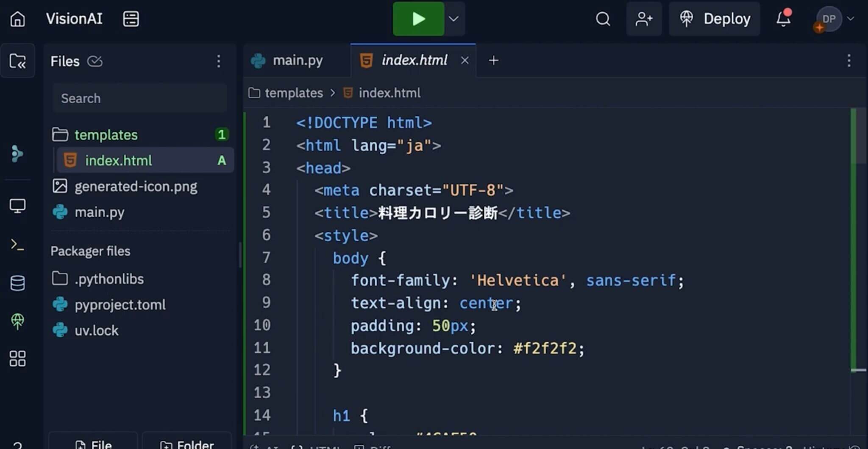Open the Database sidebar icon

pos(17,283)
